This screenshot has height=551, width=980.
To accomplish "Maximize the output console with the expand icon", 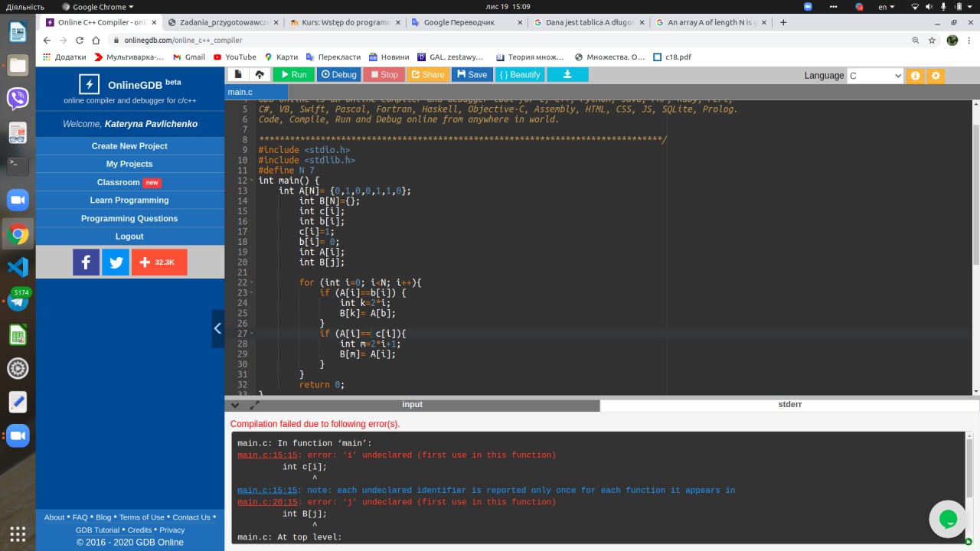I will click(x=255, y=405).
